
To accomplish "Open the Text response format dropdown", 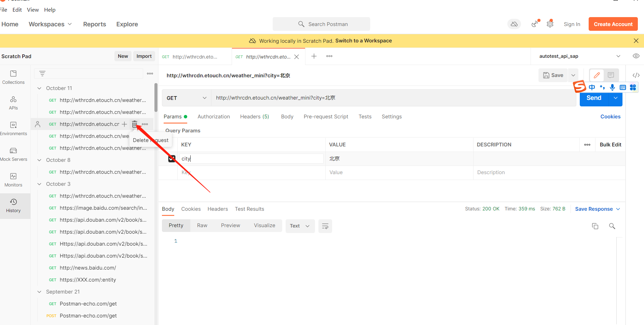I will tap(300, 226).
